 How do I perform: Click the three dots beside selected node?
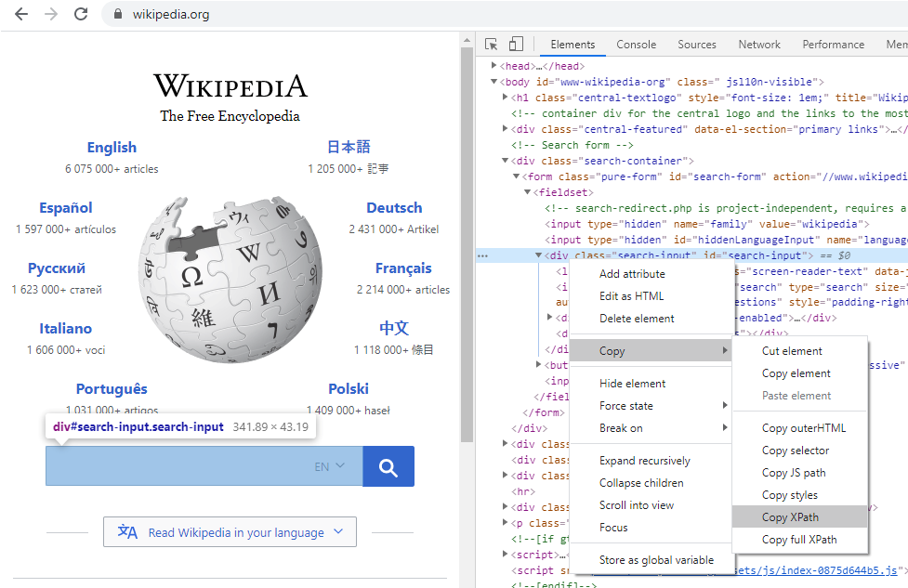point(482,255)
